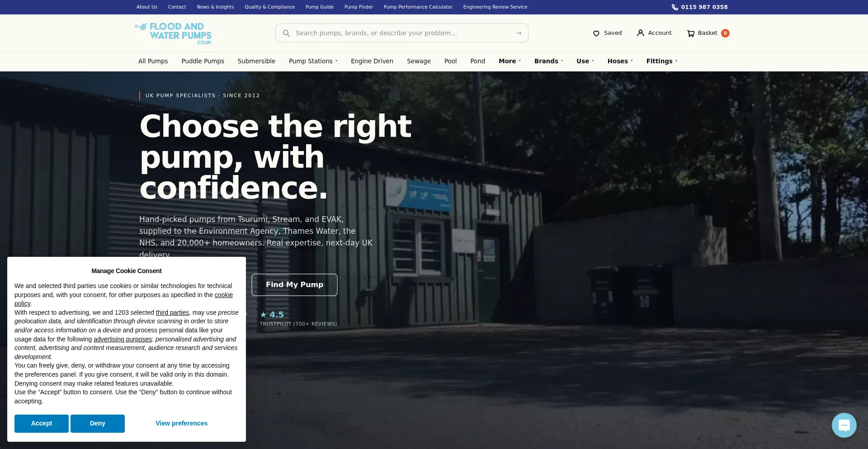Click the Trustpilot 4.5 star rating

272,315
